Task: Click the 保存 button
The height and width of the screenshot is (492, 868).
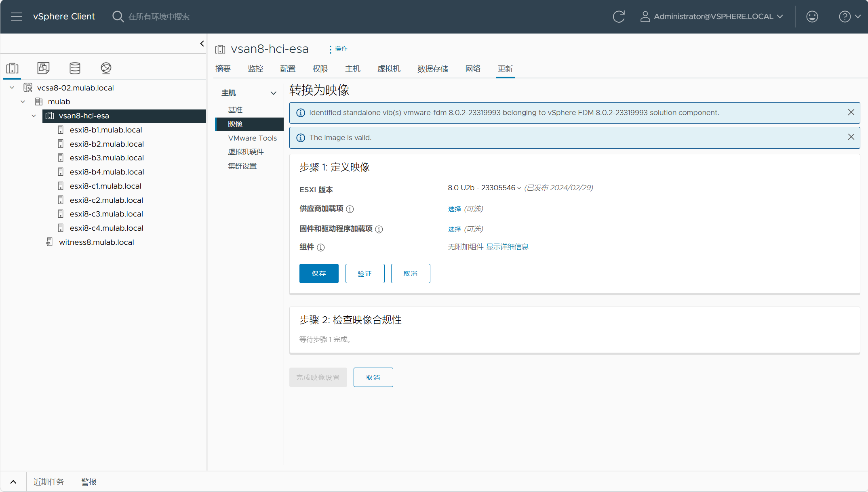Action: [319, 273]
